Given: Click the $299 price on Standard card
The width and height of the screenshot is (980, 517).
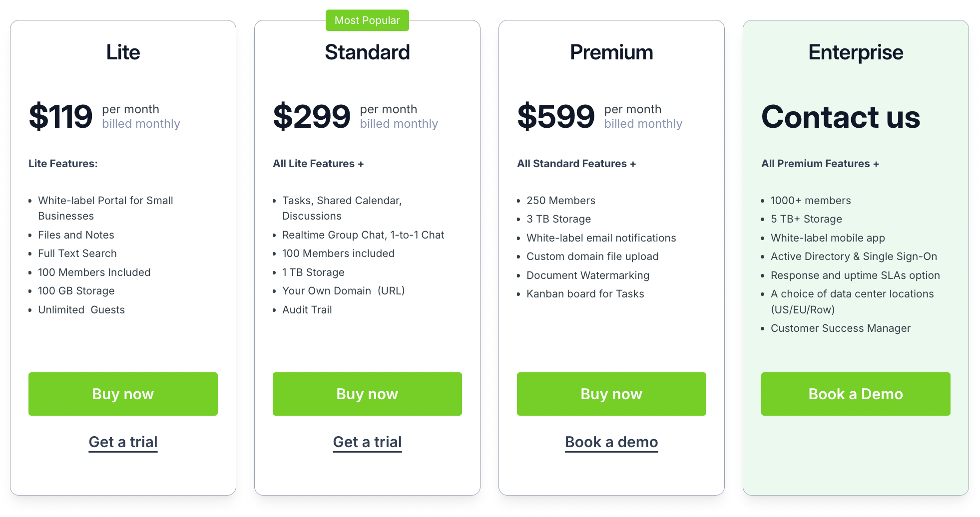Looking at the screenshot, I should point(312,116).
